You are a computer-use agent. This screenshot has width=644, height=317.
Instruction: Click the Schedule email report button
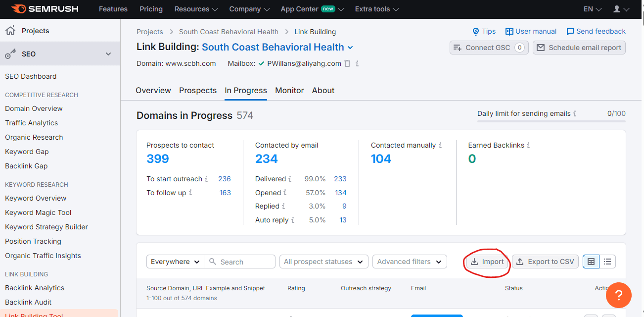[579, 48]
